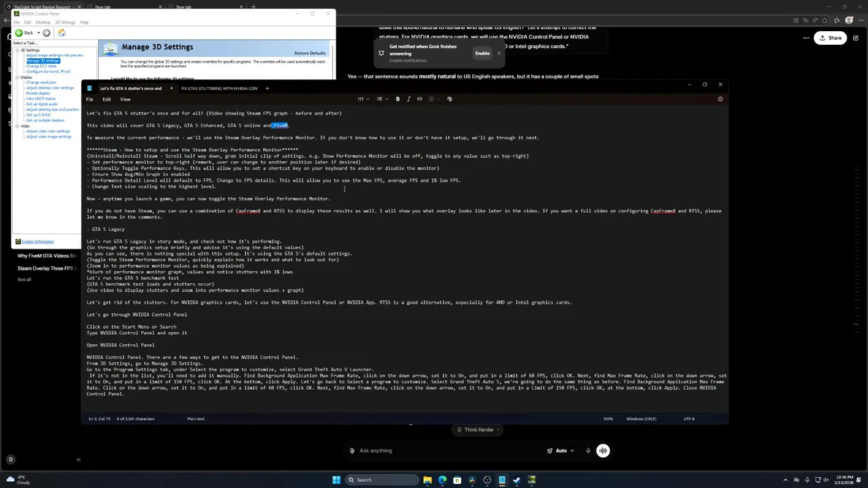Open the list style dropdown in Notepad

(x=381, y=99)
